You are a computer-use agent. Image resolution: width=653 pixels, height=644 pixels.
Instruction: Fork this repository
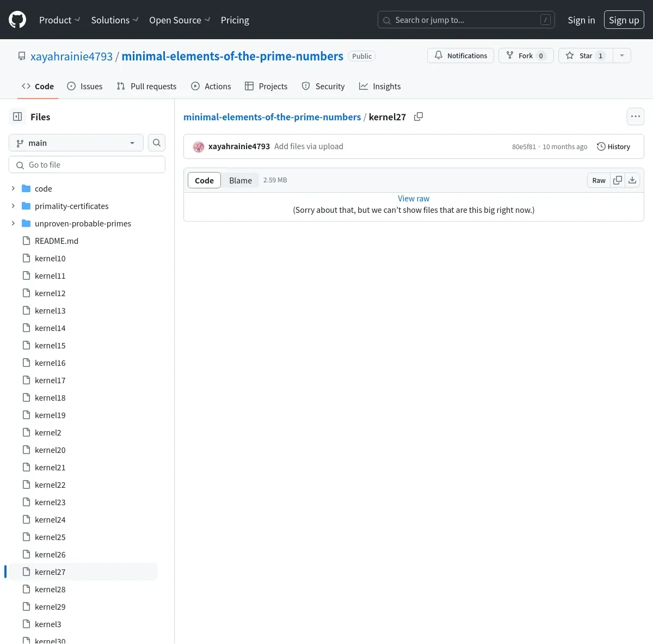526,56
